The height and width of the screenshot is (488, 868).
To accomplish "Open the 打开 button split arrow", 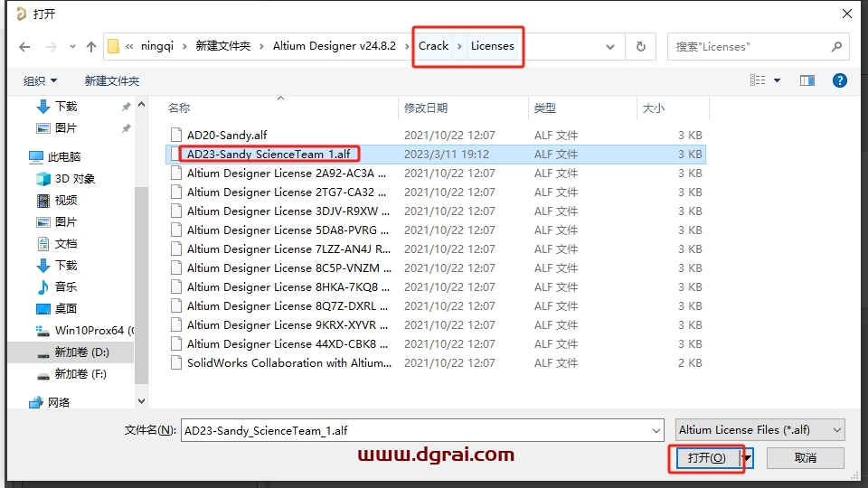I will point(748,458).
